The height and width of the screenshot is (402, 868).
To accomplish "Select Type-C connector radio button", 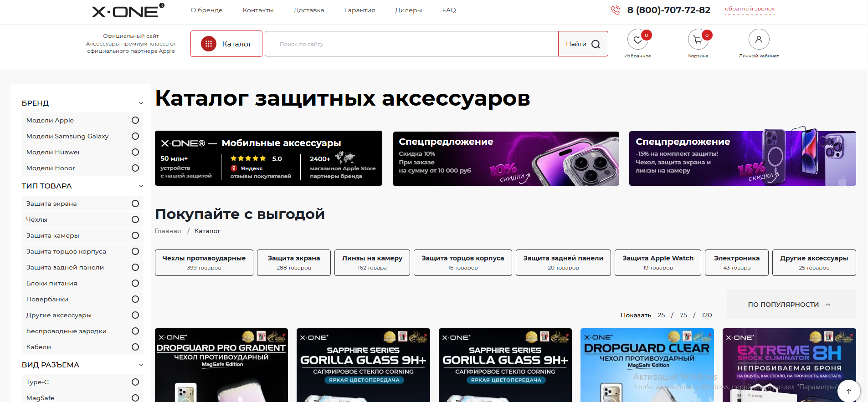I will 135,382.
